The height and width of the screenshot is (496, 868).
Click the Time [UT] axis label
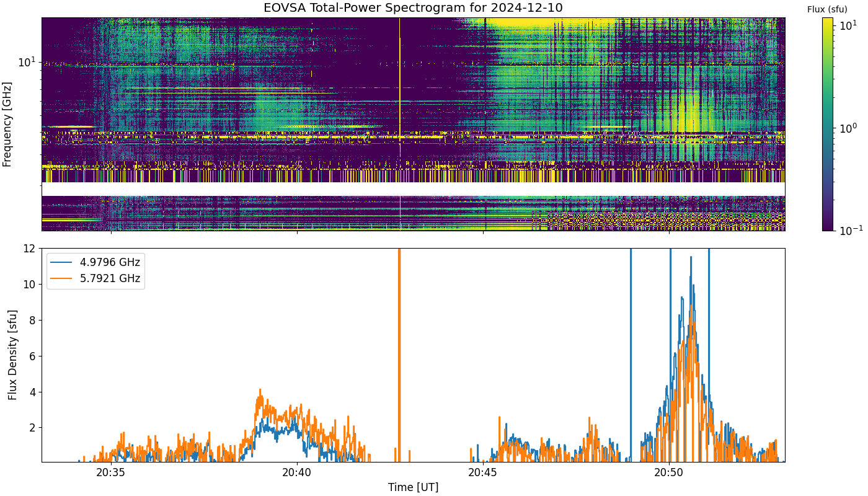coord(413,487)
